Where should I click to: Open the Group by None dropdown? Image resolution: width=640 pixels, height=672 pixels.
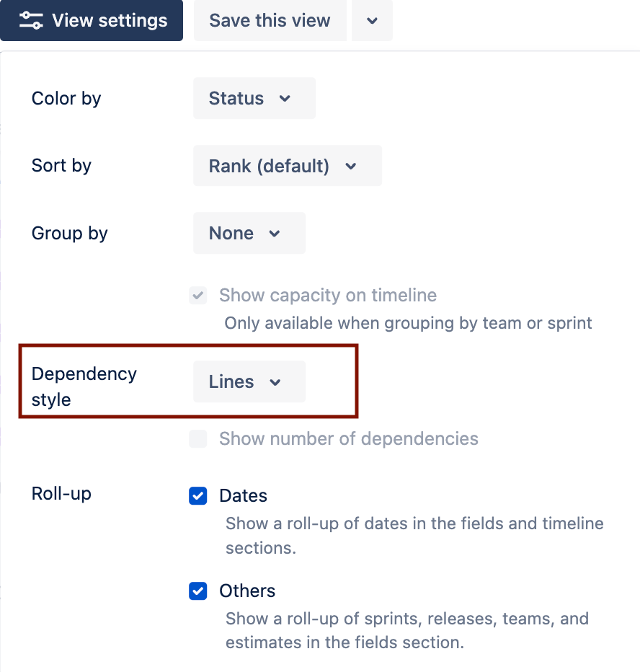coord(249,233)
